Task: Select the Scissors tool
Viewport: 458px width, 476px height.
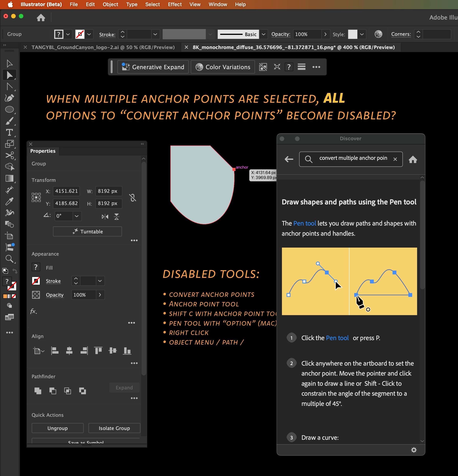Action: (9, 155)
